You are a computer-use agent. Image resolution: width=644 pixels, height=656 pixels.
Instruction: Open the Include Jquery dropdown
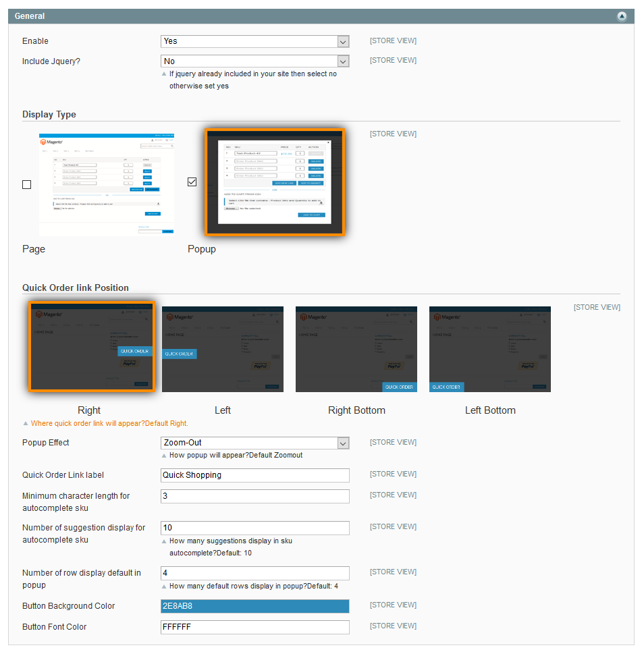point(255,61)
